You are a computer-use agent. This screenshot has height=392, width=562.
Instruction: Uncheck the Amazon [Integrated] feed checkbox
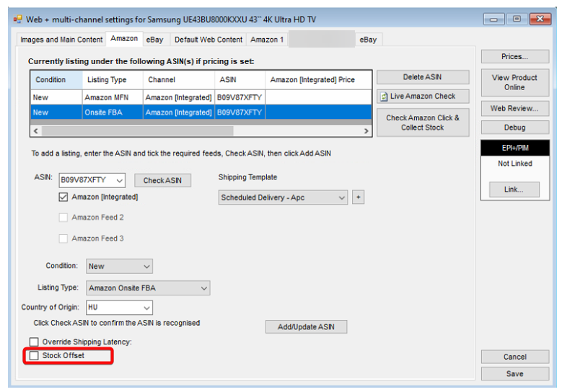63,197
